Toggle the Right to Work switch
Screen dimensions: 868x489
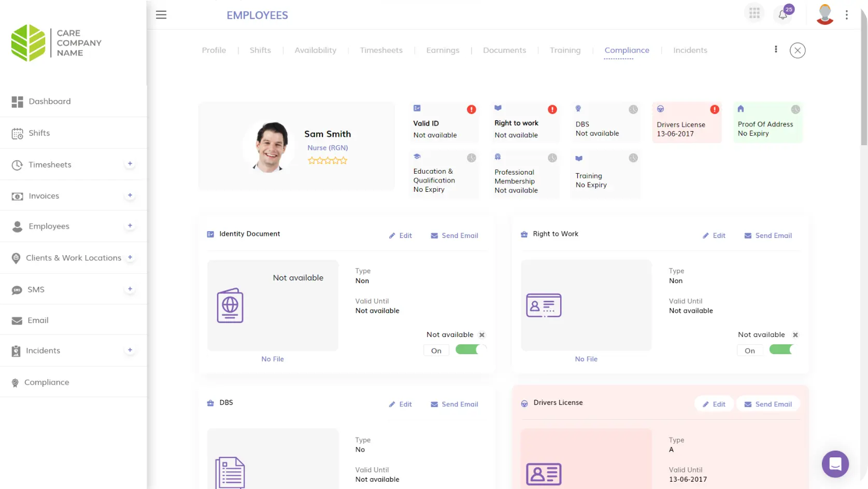point(781,350)
